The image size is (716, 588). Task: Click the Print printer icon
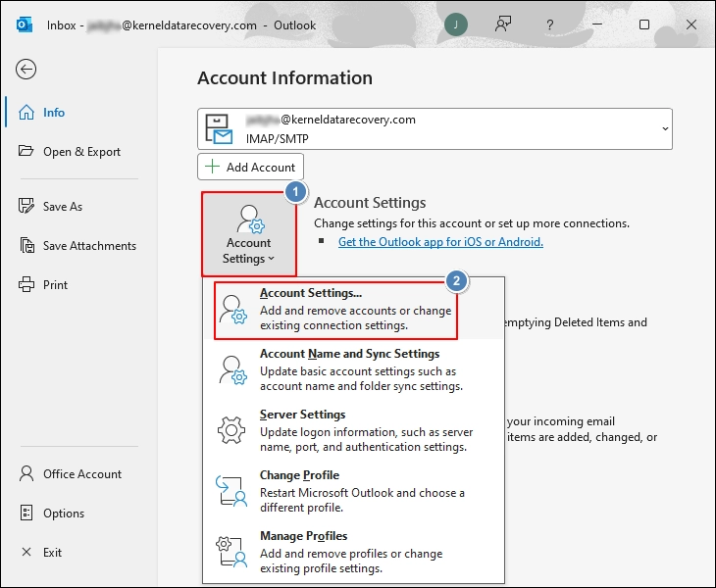point(26,284)
